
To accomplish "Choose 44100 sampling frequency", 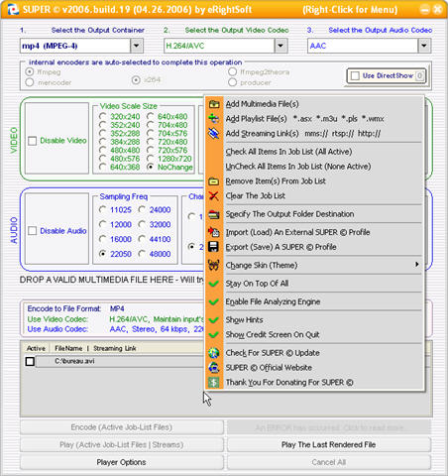I will 142,239.
